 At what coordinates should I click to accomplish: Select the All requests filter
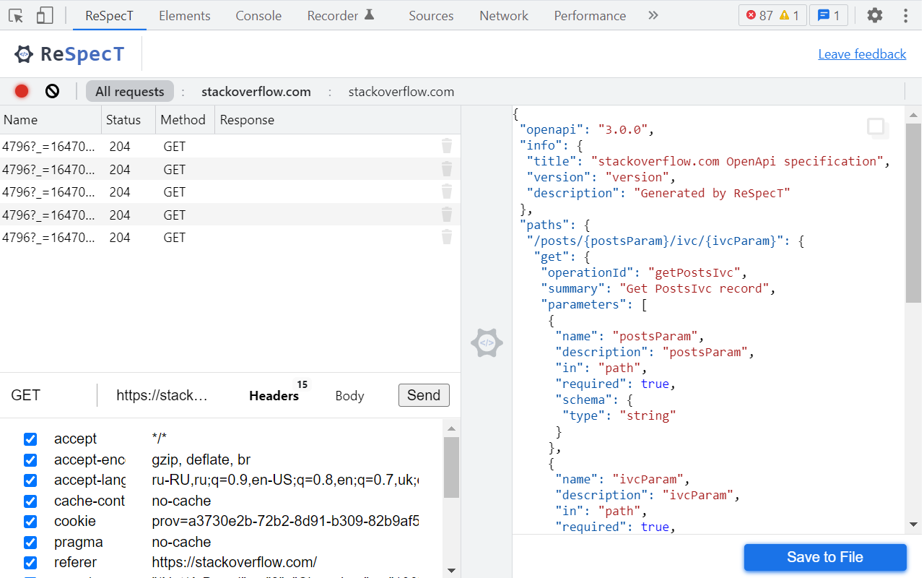click(130, 91)
